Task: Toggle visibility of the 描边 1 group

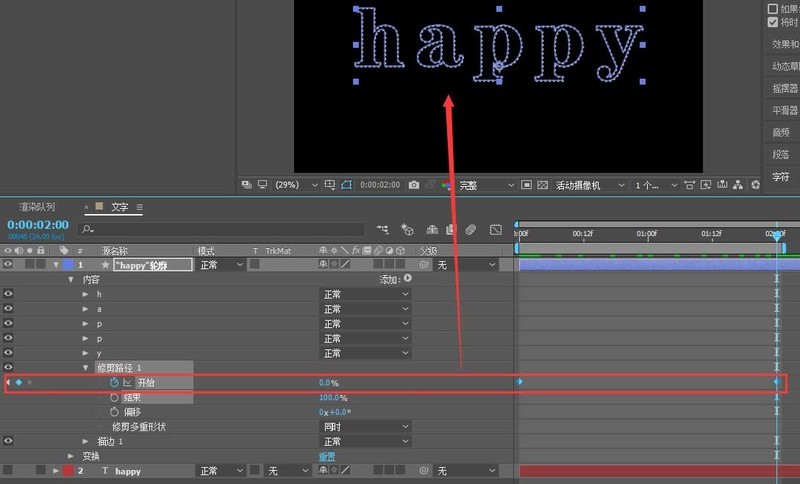Action: coord(8,441)
